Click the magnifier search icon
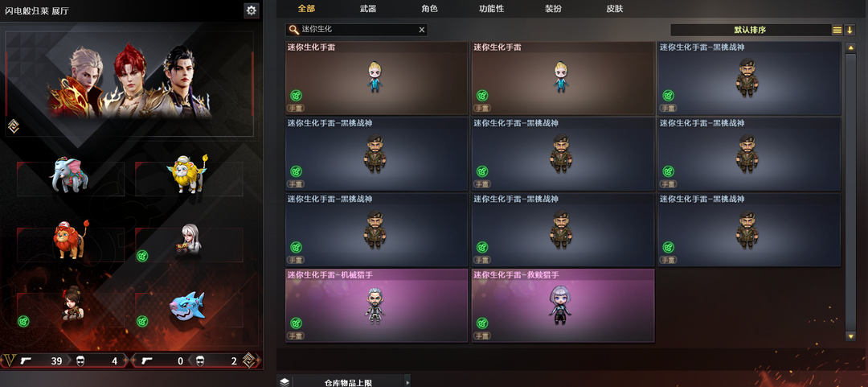Screen dimensions: 868x387 (293, 30)
